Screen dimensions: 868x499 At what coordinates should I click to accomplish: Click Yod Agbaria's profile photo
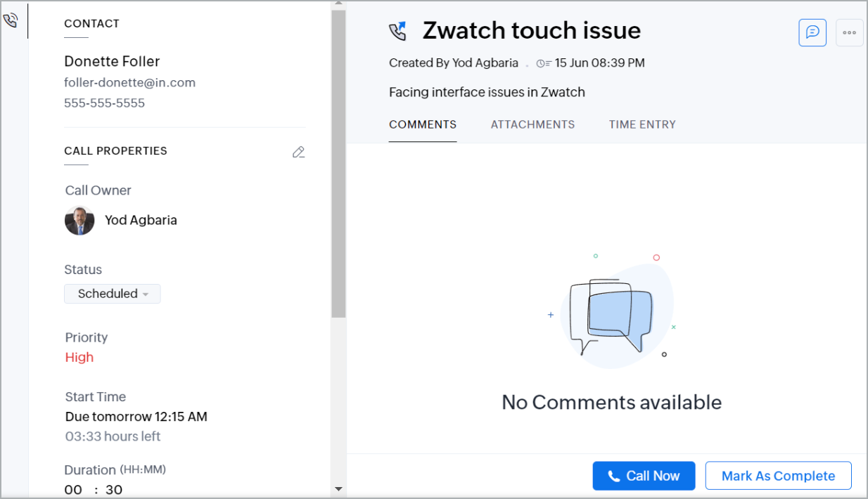point(79,220)
